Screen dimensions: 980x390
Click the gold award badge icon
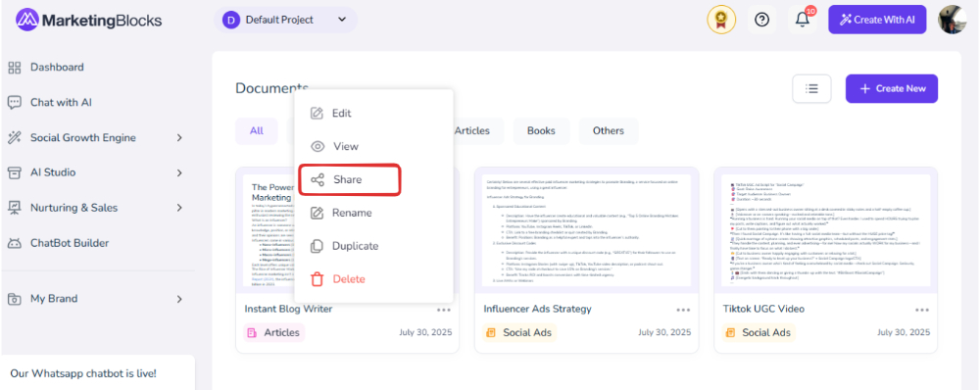click(x=720, y=20)
